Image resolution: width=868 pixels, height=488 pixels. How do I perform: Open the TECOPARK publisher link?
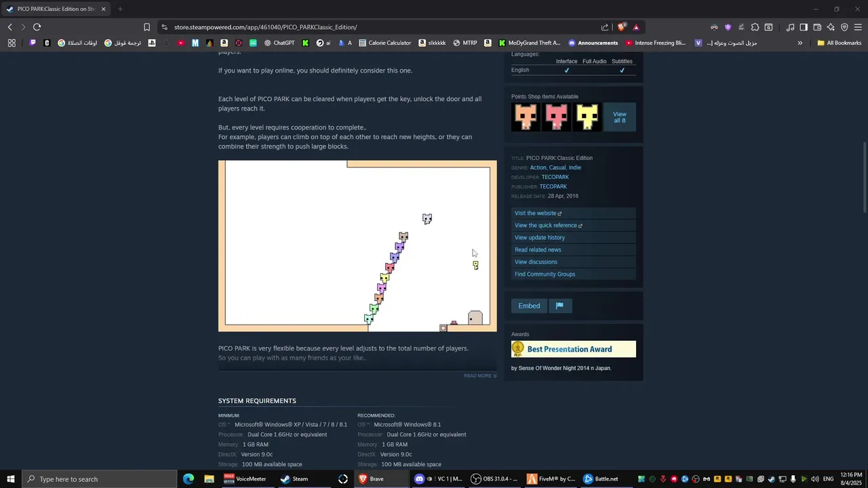click(x=553, y=186)
